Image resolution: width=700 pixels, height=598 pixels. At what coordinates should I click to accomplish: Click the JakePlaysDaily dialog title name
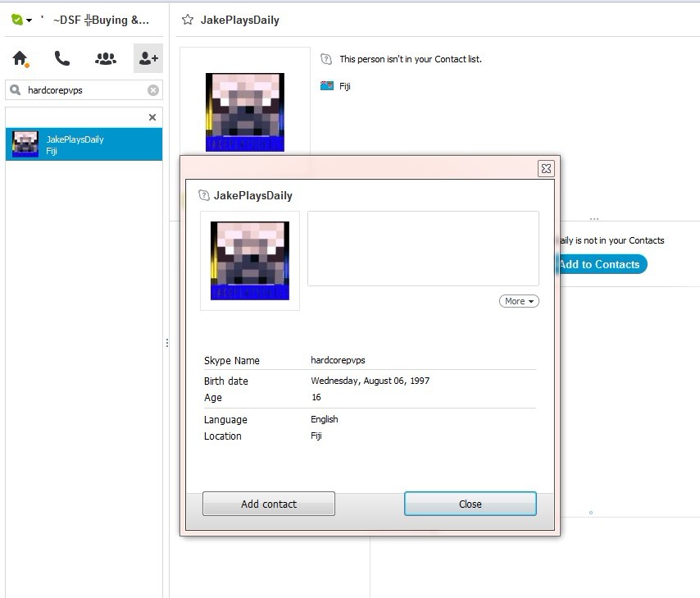pos(253,196)
